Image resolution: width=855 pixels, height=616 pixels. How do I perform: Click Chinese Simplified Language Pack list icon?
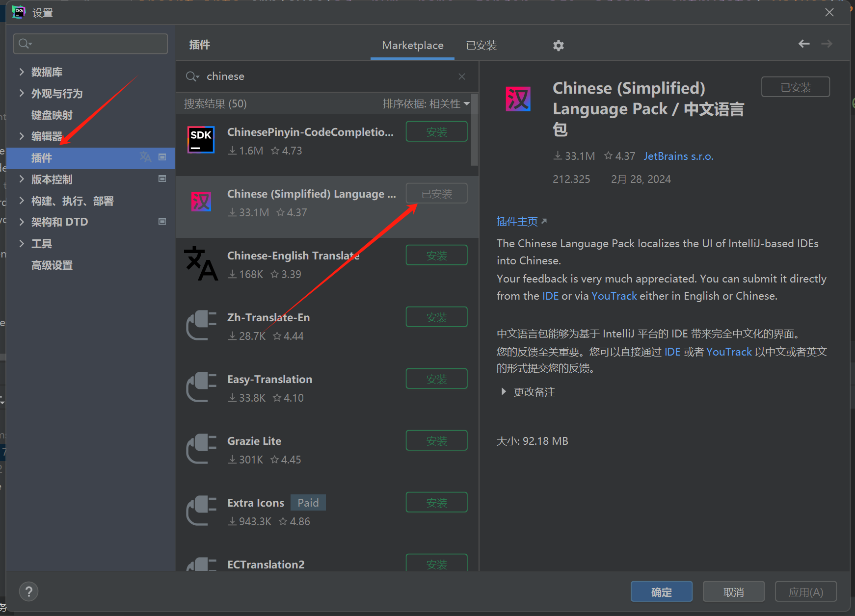[201, 202]
